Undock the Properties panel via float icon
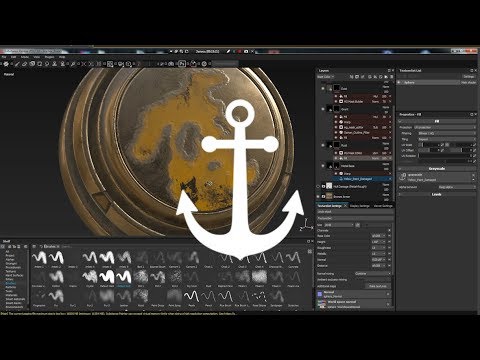Viewport: 480px width, 360px height. (x=471, y=114)
